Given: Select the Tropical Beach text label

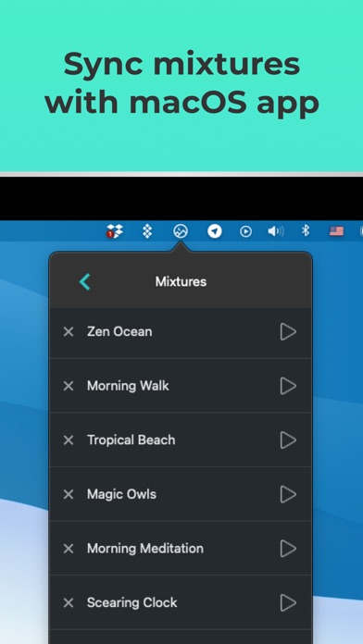Looking at the screenshot, I should pos(131,440).
